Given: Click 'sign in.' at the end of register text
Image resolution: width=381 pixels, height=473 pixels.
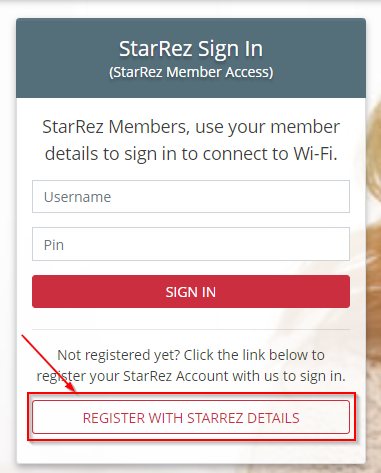Looking at the screenshot, I should pyautogui.click(x=323, y=376).
